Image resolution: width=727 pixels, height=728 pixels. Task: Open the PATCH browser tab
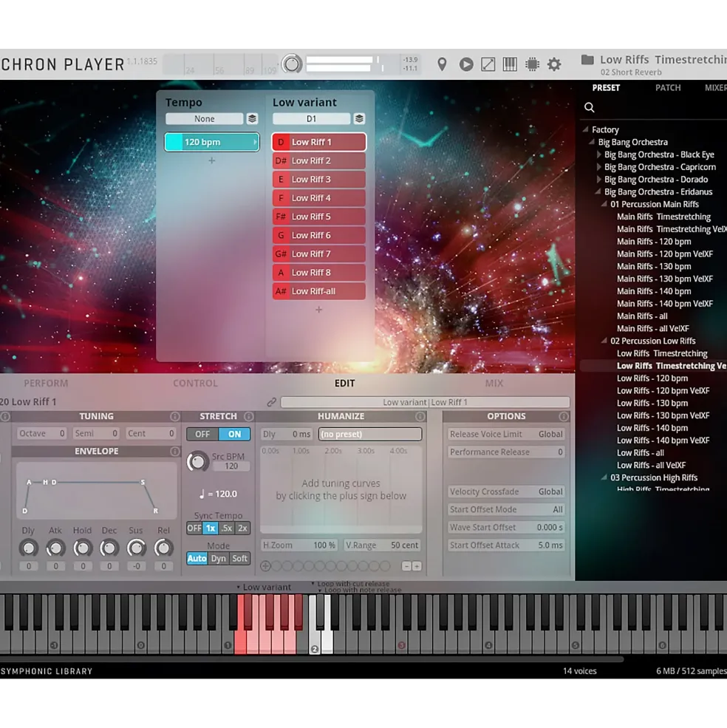click(668, 88)
